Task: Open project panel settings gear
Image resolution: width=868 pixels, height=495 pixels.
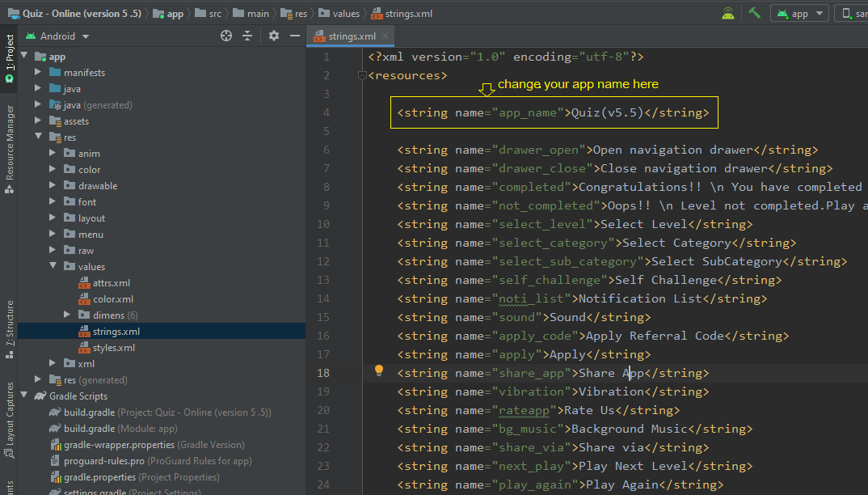Action: coord(273,36)
